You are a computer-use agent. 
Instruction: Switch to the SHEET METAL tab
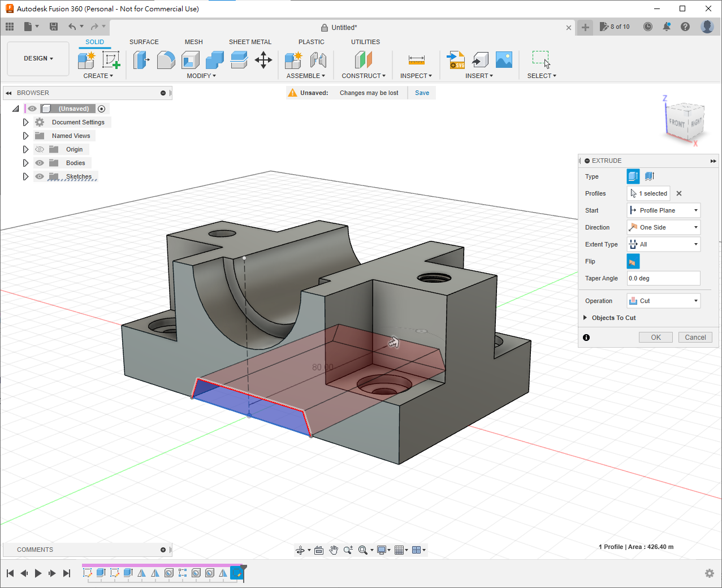click(250, 42)
